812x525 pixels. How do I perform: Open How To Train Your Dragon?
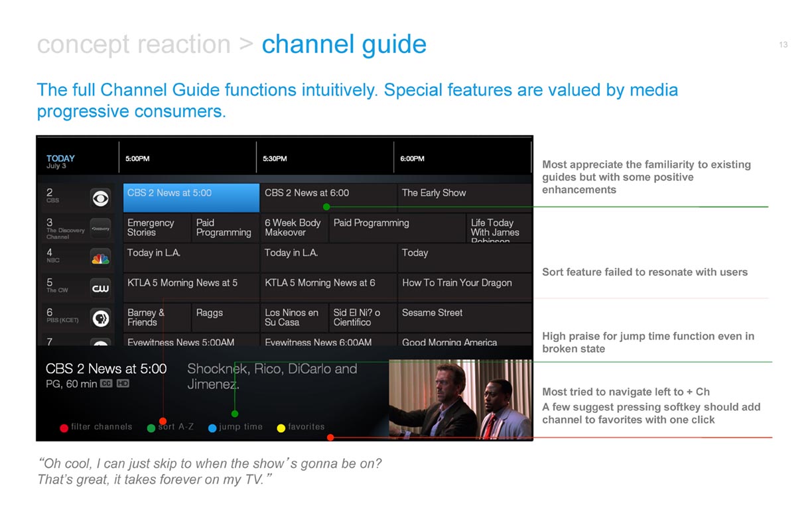[465, 287]
